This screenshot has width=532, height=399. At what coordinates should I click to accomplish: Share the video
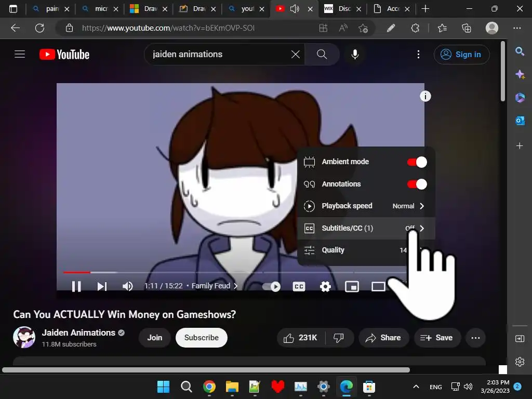[x=383, y=338]
